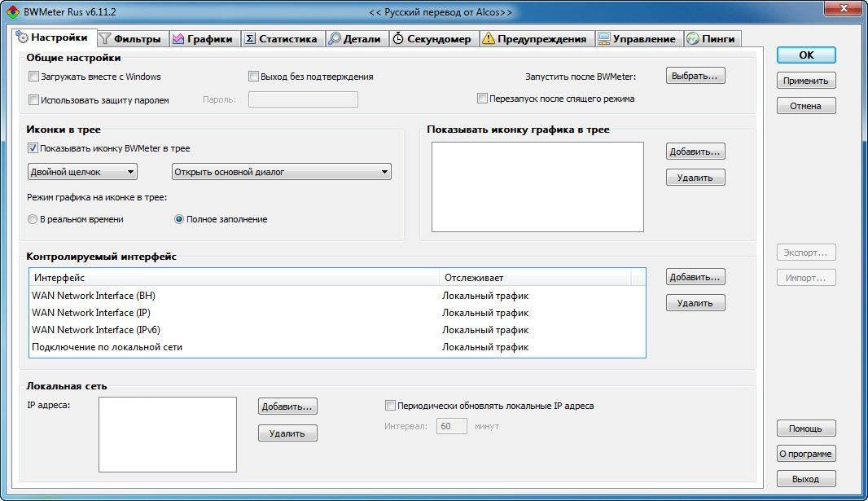Click Добавить... next to IP адреса
This screenshot has width=868, height=501.
pos(288,407)
